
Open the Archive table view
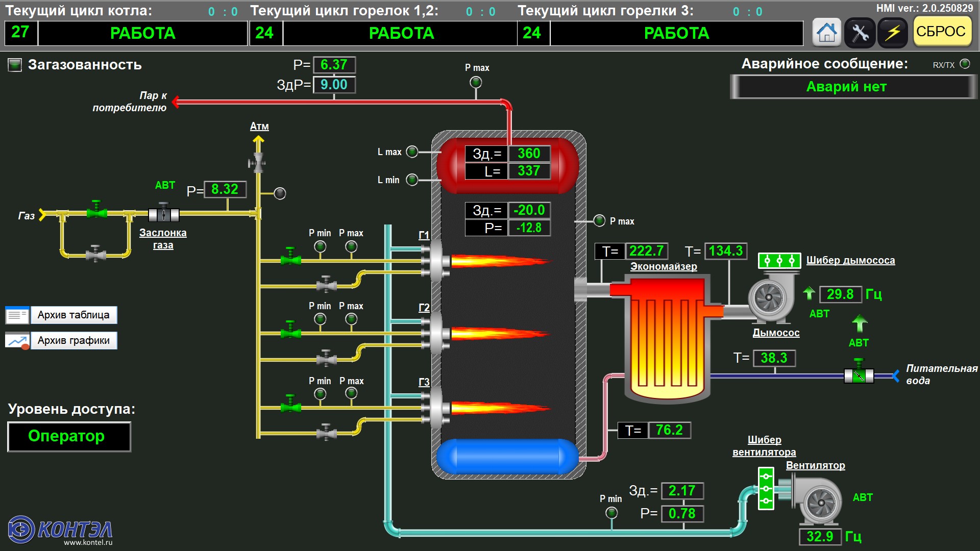coord(73,315)
